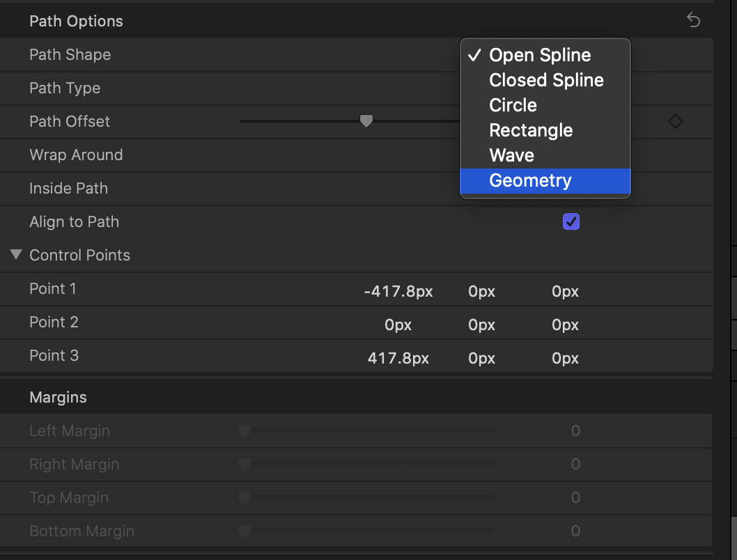The width and height of the screenshot is (737, 560).
Task: Select Closed Spline from the menu
Action: (x=545, y=79)
